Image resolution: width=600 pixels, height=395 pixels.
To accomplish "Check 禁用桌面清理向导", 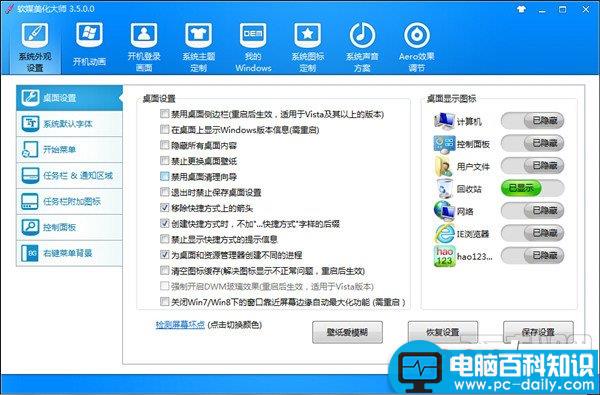I will (165, 176).
